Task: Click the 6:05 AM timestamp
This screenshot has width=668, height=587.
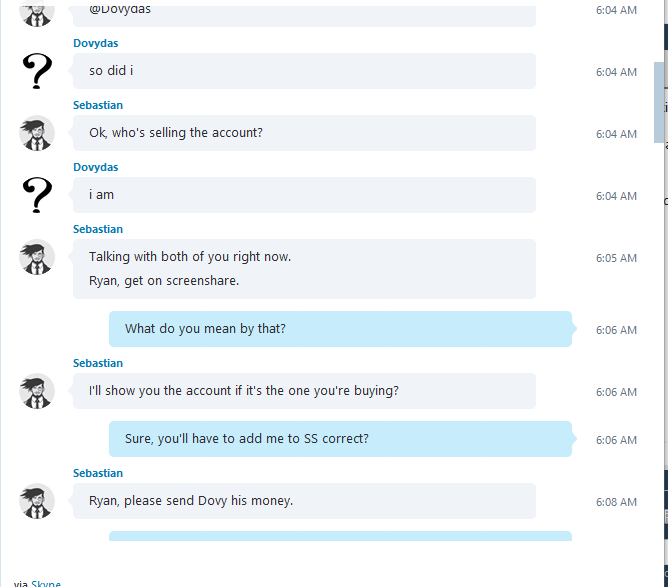Action: tap(616, 258)
